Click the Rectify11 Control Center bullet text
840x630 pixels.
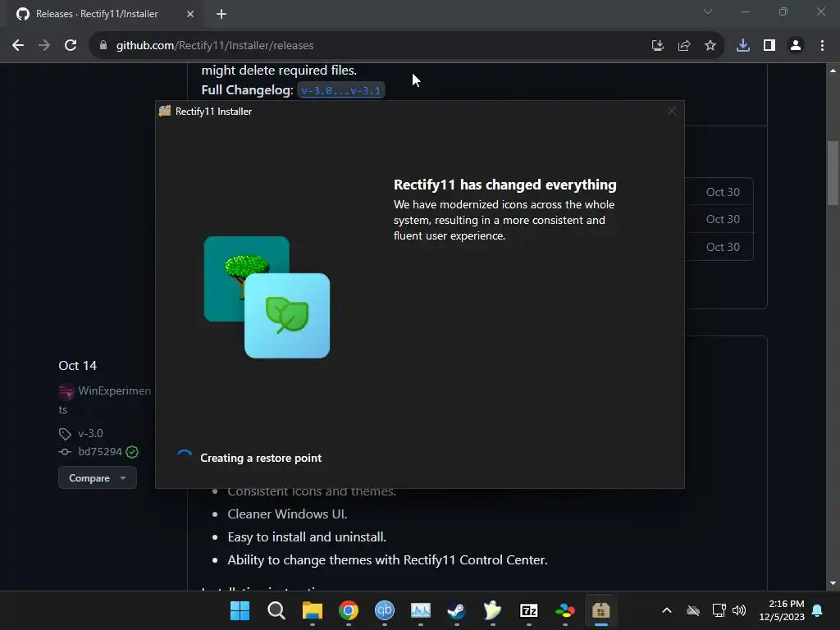pos(387,559)
